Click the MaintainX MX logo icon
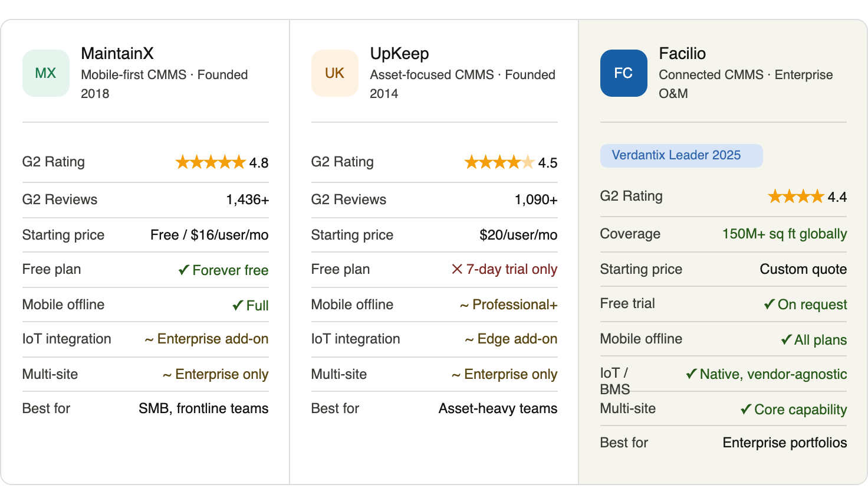 (x=45, y=73)
